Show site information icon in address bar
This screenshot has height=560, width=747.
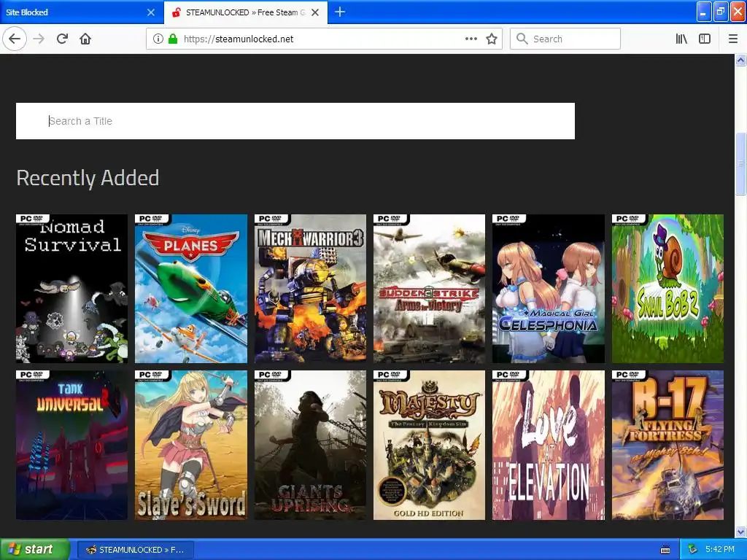pos(158,39)
